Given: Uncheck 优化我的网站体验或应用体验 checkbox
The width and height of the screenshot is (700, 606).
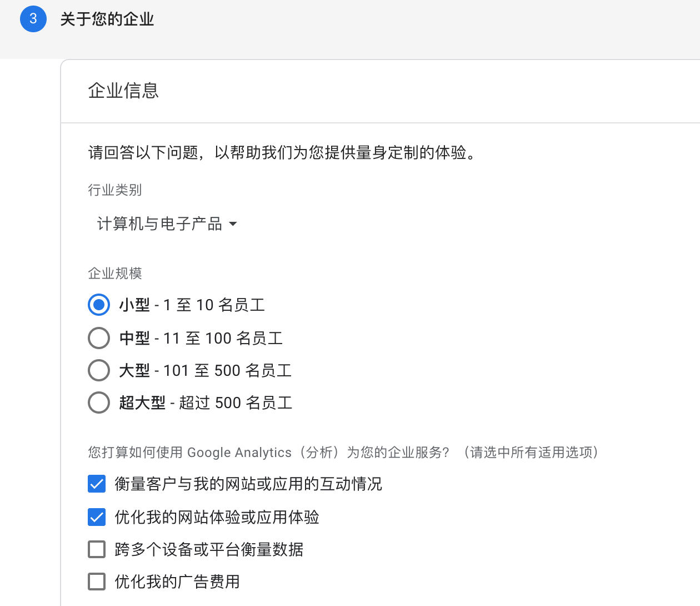Looking at the screenshot, I should point(97,517).
